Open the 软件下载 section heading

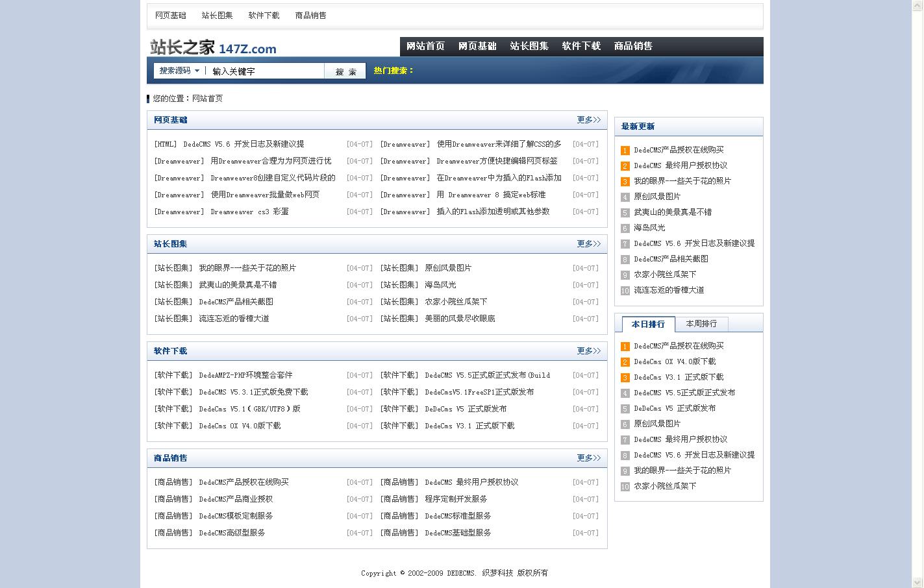click(x=171, y=351)
